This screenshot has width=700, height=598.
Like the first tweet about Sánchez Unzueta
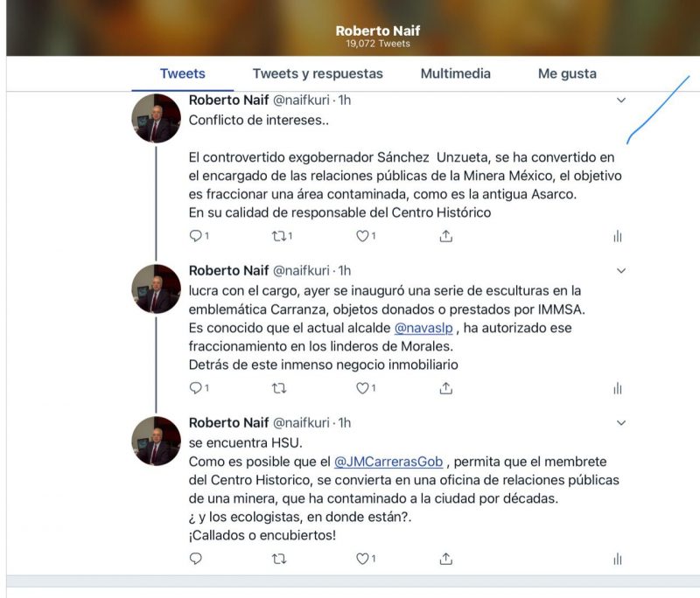point(362,236)
